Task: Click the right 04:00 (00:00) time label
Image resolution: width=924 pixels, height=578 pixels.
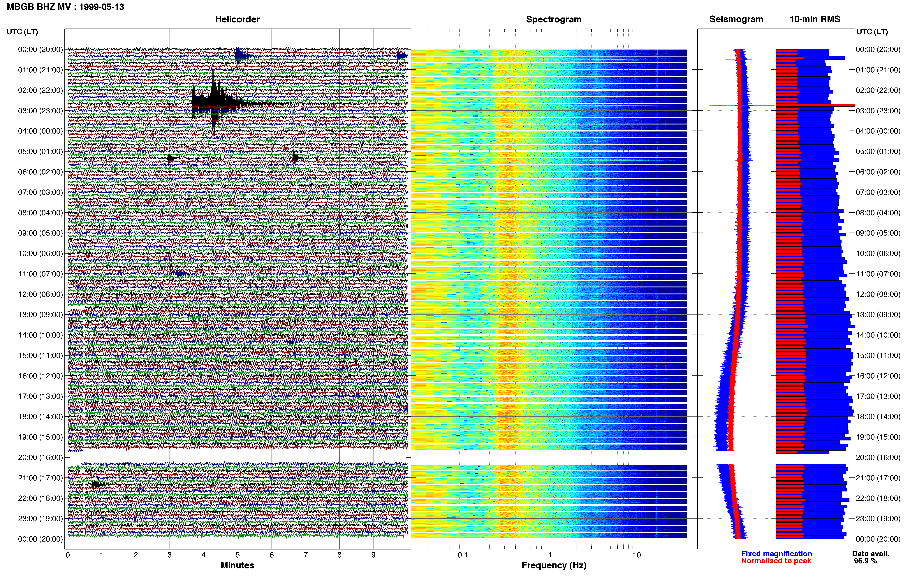Action: tap(878, 131)
